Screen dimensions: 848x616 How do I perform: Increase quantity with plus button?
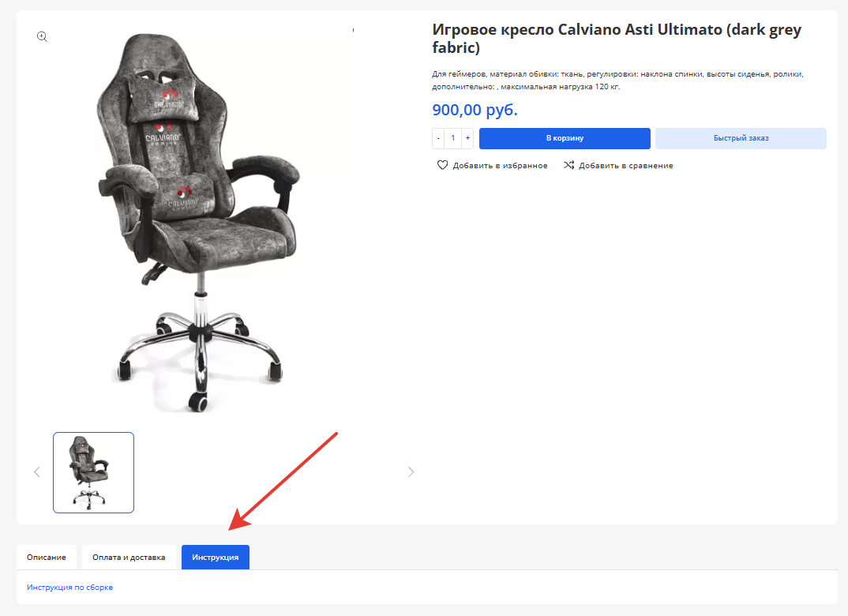467,138
